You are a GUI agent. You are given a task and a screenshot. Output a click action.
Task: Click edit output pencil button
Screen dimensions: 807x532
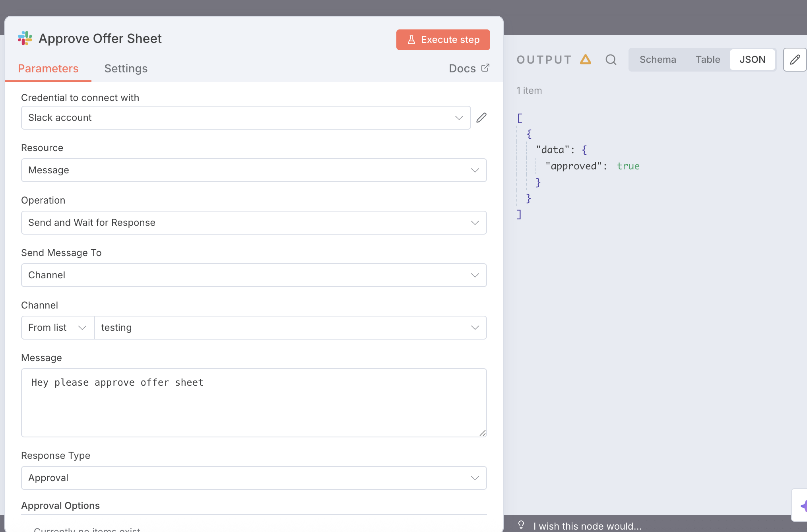[x=795, y=60]
